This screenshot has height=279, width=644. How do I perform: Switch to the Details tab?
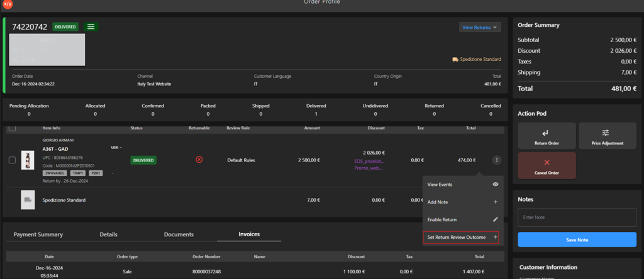pyautogui.click(x=108, y=234)
